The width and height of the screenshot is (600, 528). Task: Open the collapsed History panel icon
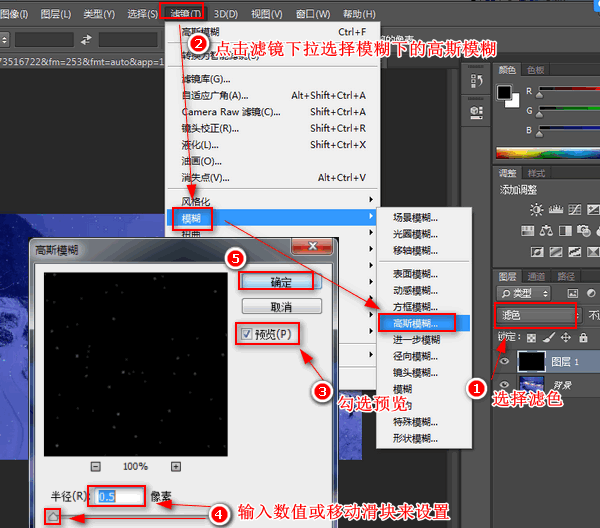(476, 81)
